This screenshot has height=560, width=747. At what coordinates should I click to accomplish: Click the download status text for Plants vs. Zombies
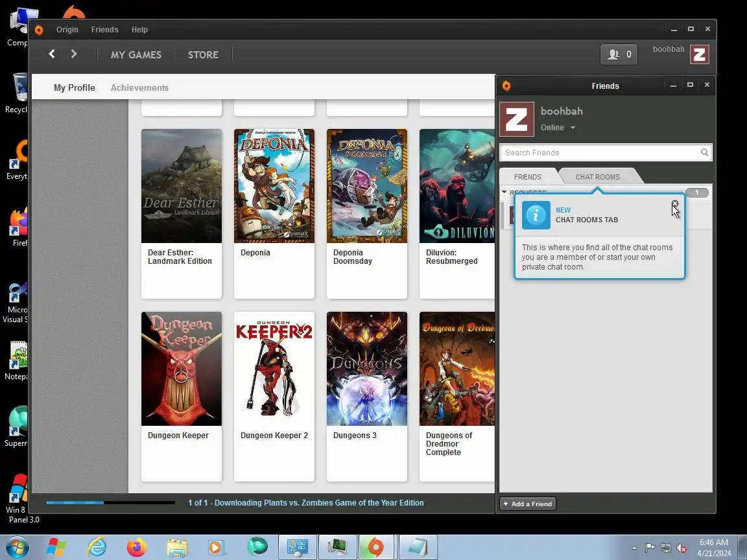click(306, 503)
